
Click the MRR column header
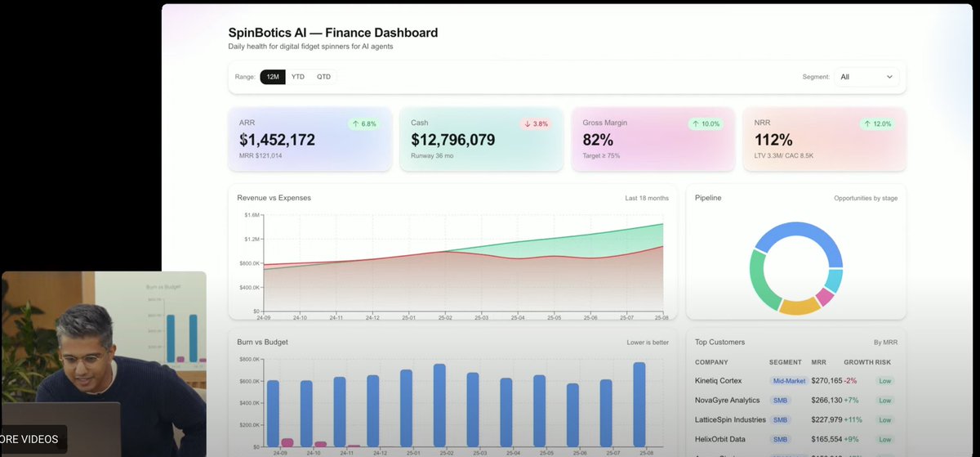818,361
